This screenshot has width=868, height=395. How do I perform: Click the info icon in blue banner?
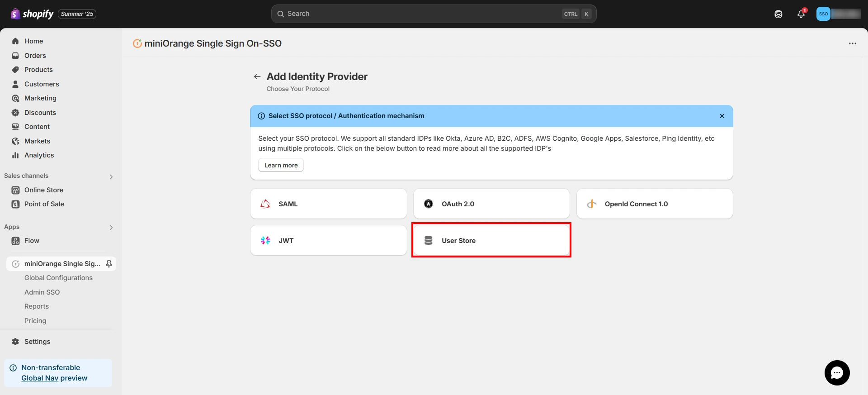[x=261, y=116]
